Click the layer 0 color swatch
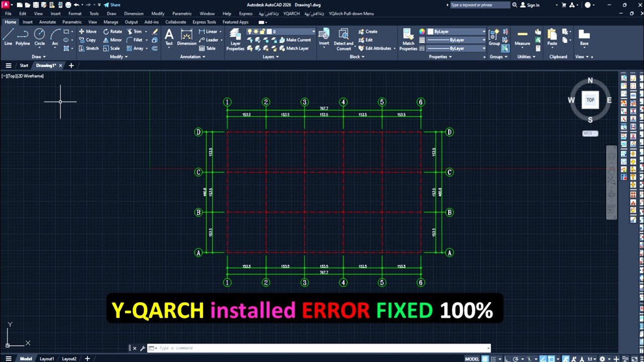The width and height of the screenshot is (644, 362). [x=269, y=31]
